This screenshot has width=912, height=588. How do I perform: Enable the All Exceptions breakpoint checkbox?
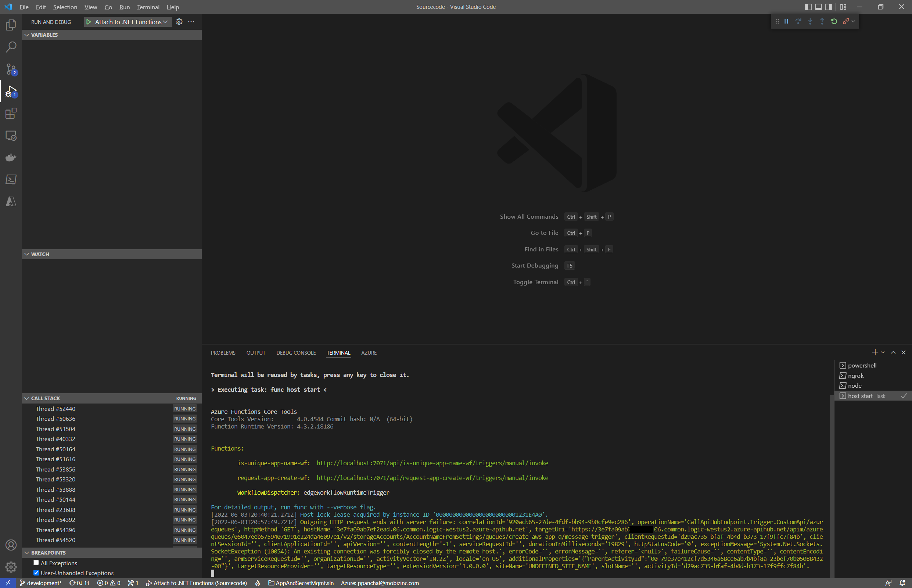(x=36, y=562)
